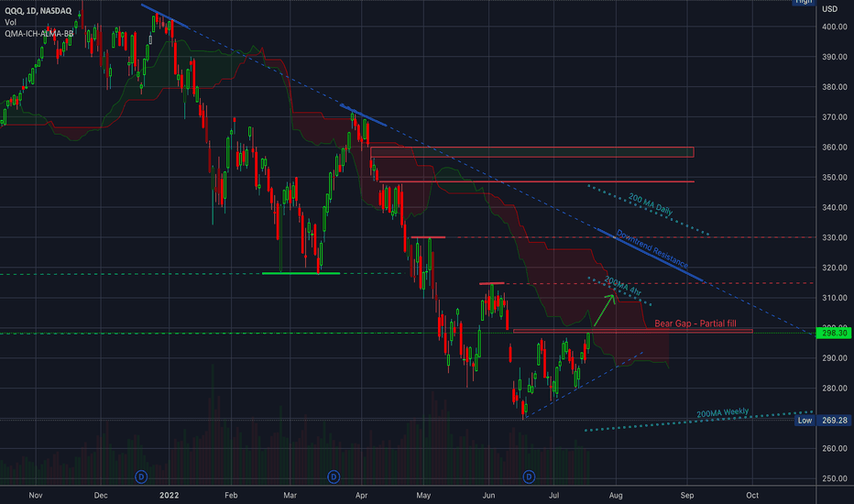Click the 260.00 price axis label

835,448
